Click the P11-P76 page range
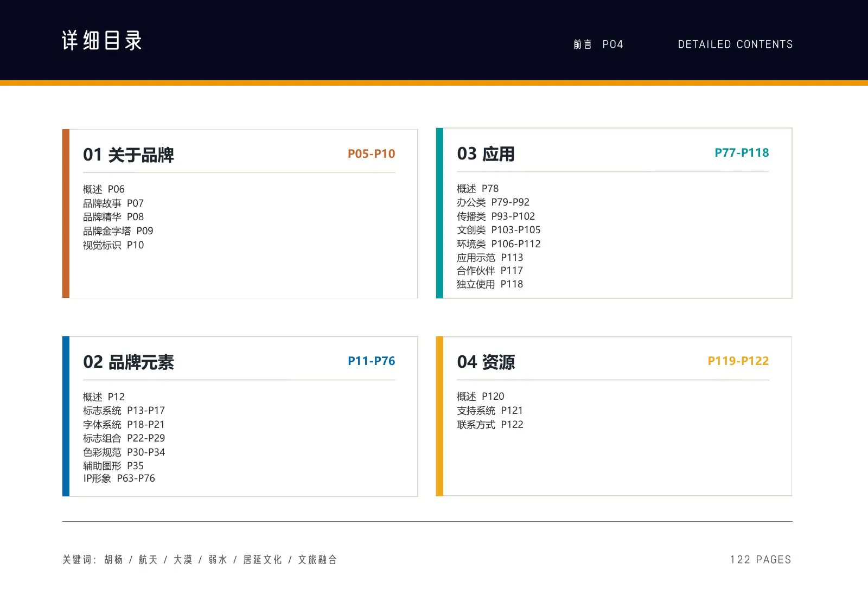This screenshot has width=868, height=614. coord(371,361)
